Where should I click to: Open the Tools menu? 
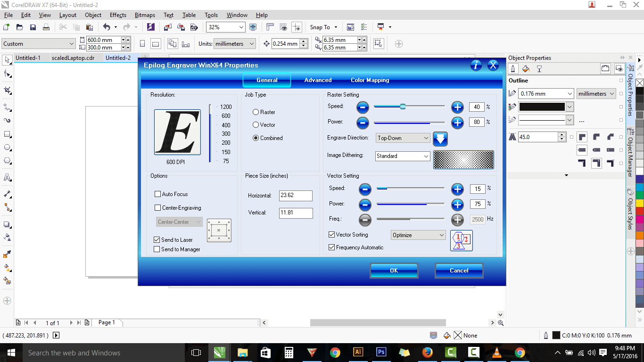click(x=211, y=15)
